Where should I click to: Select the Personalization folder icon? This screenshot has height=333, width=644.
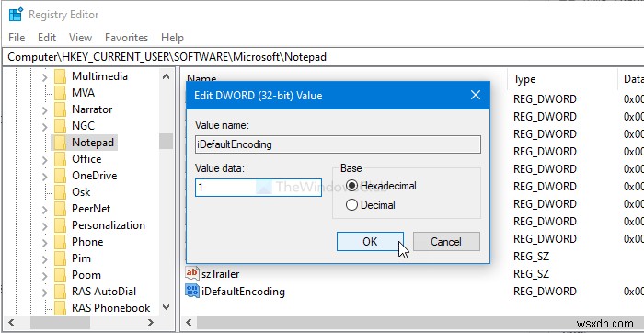pos(60,225)
